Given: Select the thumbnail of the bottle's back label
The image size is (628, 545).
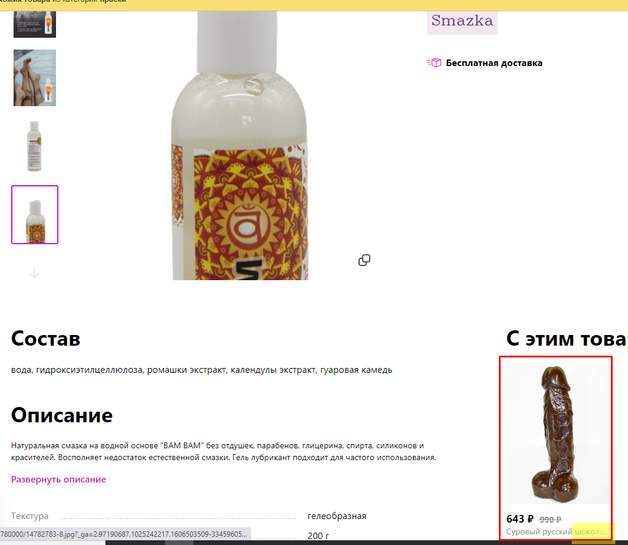Looking at the screenshot, I should point(34,146).
